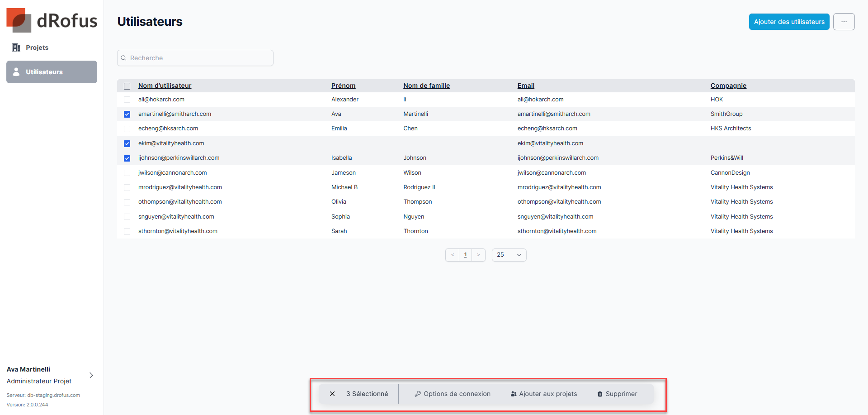Select the ali@hokarch.com row checkbox
The height and width of the screenshot is (415, 868).
click(127, 100)
